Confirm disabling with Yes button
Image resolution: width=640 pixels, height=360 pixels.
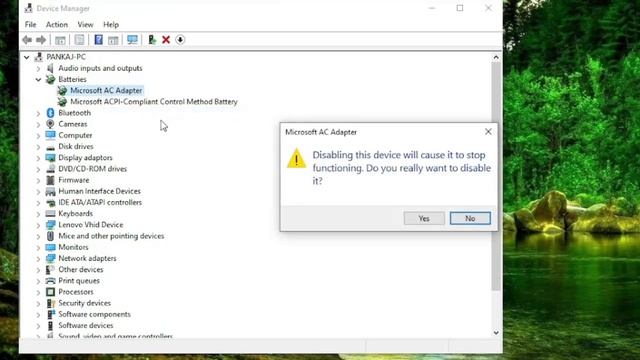click(x=424, y=218)
